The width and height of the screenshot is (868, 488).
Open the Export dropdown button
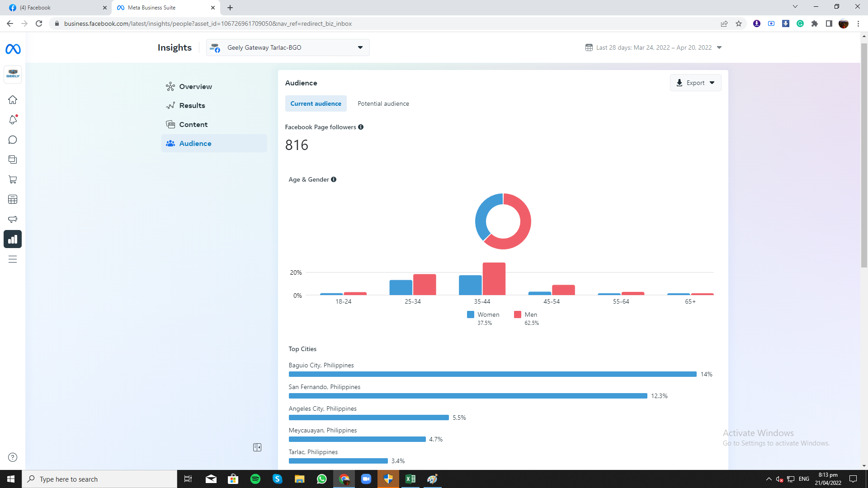695,83
